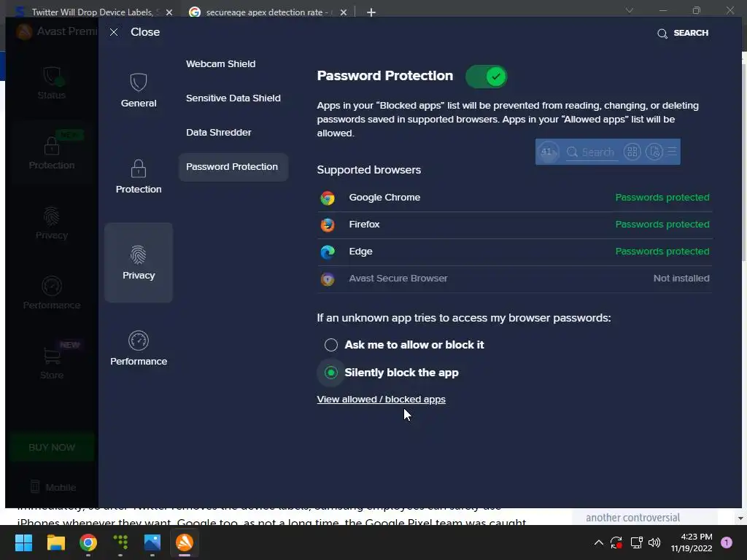
Task: Click the Avast icon on the taskbar
Action: (185, 542)
